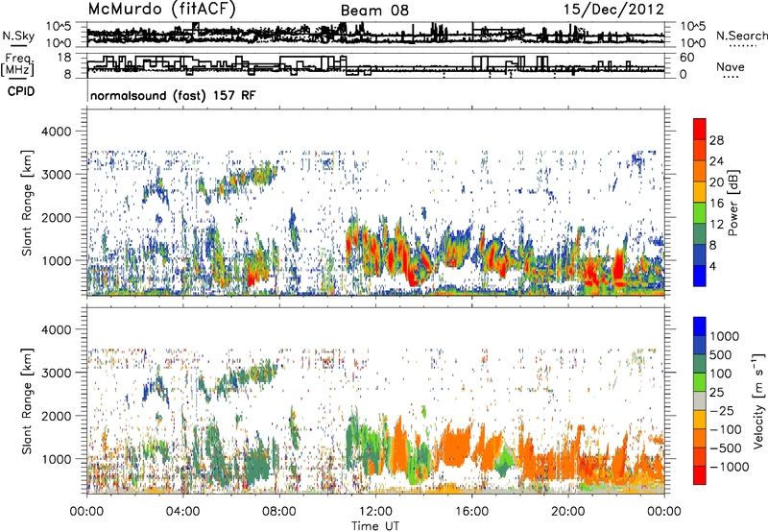Viewport: 768px width, 532px height.
Task: Click the "04:00" time tick label
Action: [x=182, y=512]
